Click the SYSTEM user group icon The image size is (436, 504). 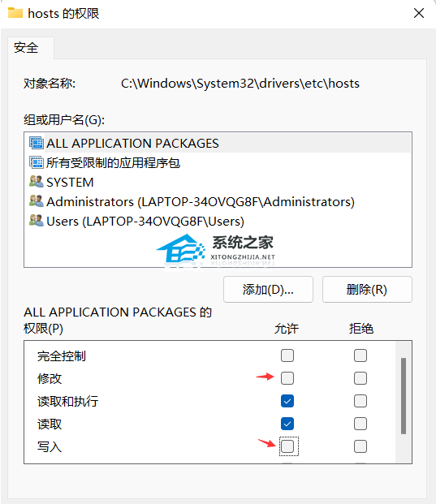[37, 182]
